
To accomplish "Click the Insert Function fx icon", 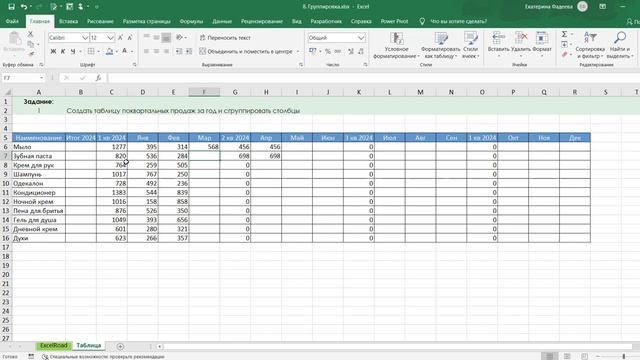I will [98, 78].
